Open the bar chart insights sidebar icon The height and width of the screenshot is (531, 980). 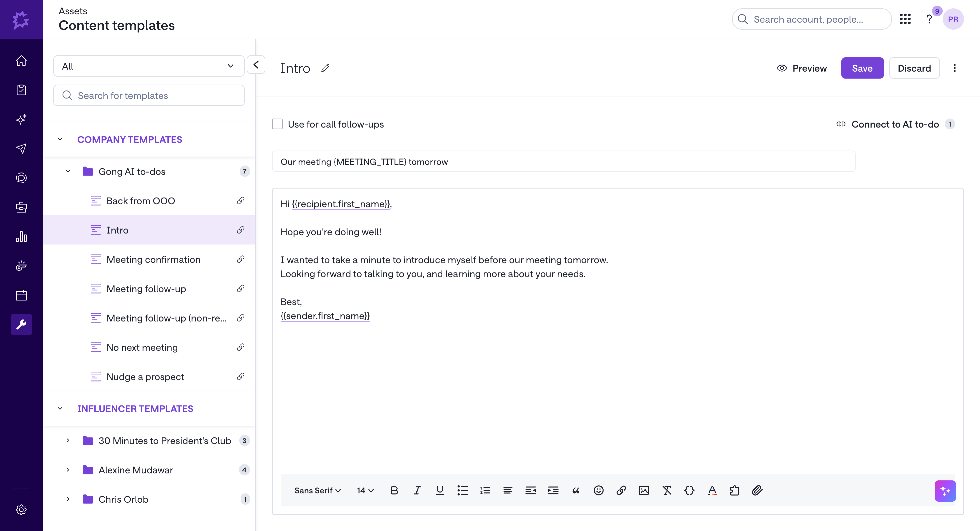(21, 237)
